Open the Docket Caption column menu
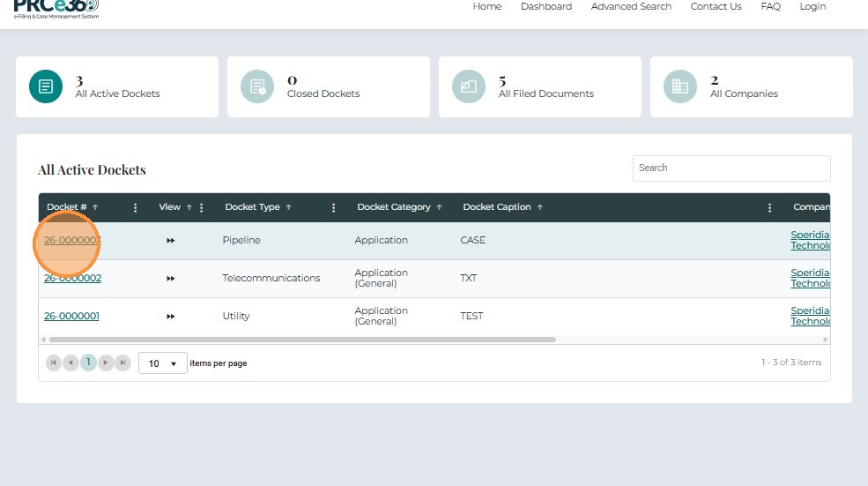 769,208
